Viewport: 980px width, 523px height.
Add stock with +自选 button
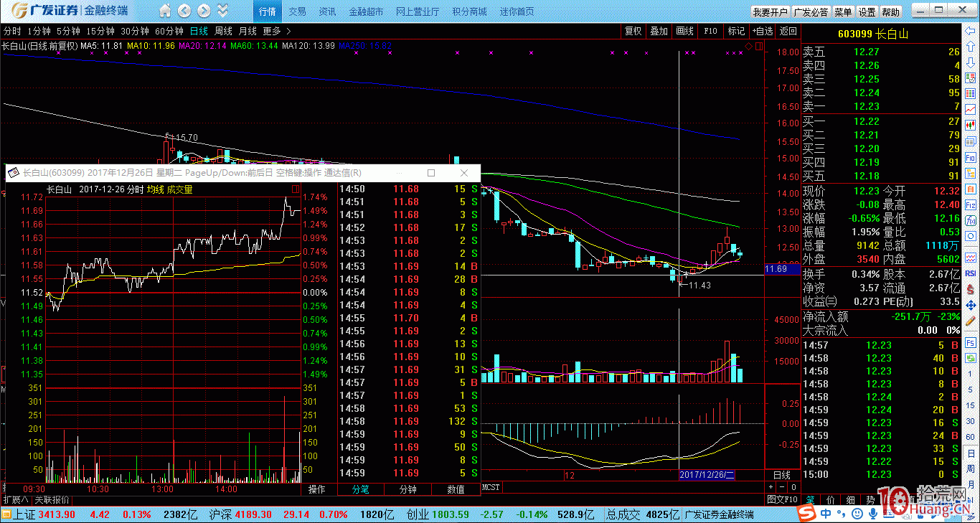(763, 32)
